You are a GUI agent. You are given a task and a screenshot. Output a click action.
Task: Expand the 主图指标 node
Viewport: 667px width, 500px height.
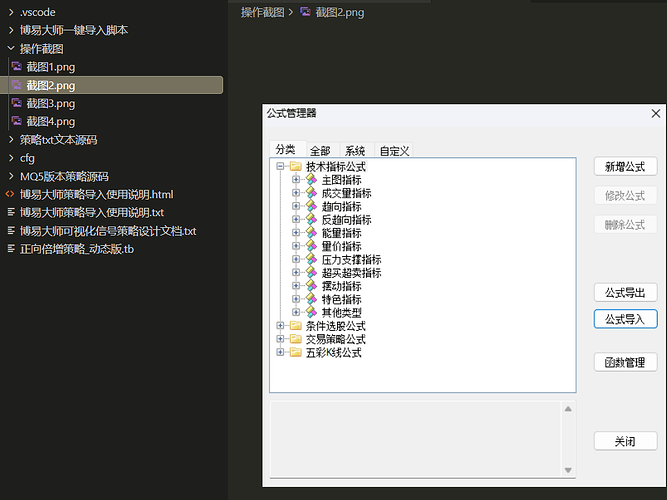[x=296, y=180]
